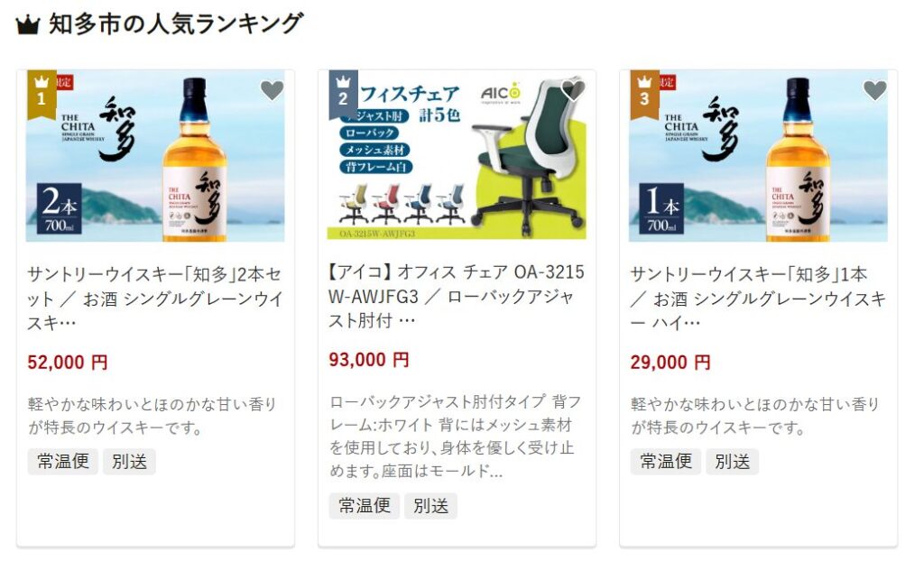Click the rank 2 crown badge
The width and height of the screenshot is (924, 561).
343,94
